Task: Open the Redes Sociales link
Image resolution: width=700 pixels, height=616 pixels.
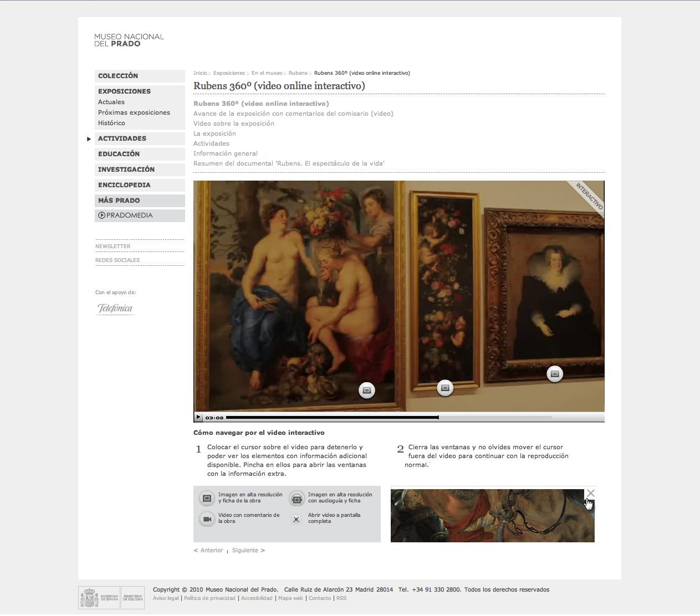Action: point(117,260)
